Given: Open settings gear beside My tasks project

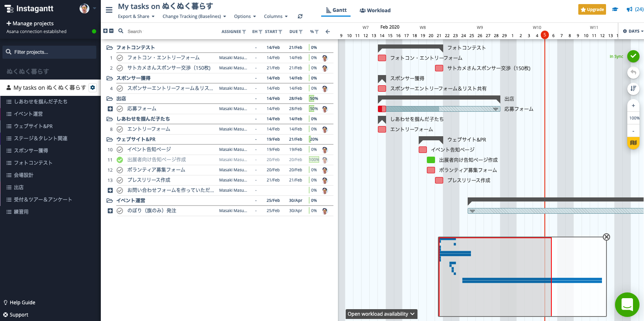Looking at the screenshot, I should (93, 88).
